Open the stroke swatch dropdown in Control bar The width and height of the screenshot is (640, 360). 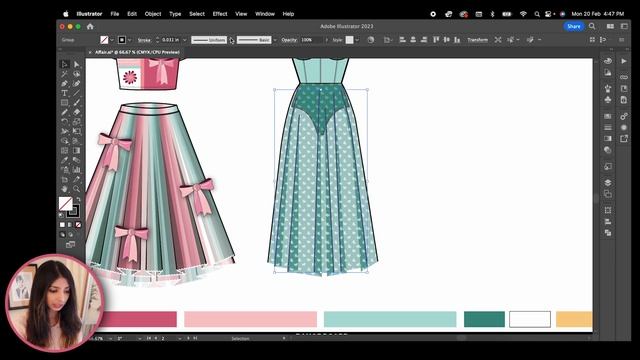click(x=129, y=40)
